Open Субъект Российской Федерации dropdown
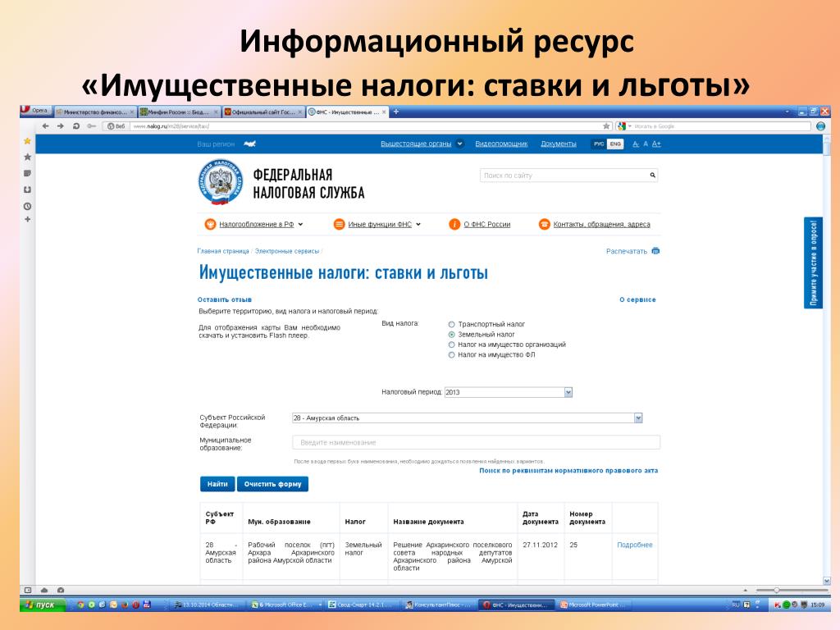This screenshot has width=840, height=630. (467, 418)
